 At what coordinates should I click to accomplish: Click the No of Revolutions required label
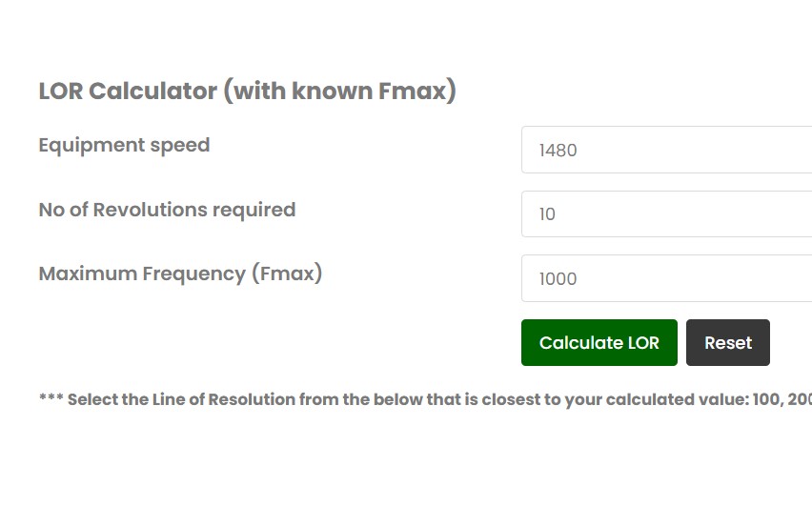coord(167,210)
